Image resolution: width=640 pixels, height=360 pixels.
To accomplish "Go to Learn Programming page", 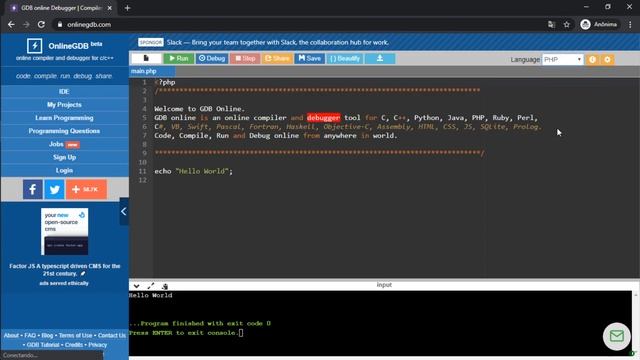I will click(x=64, y=118).
